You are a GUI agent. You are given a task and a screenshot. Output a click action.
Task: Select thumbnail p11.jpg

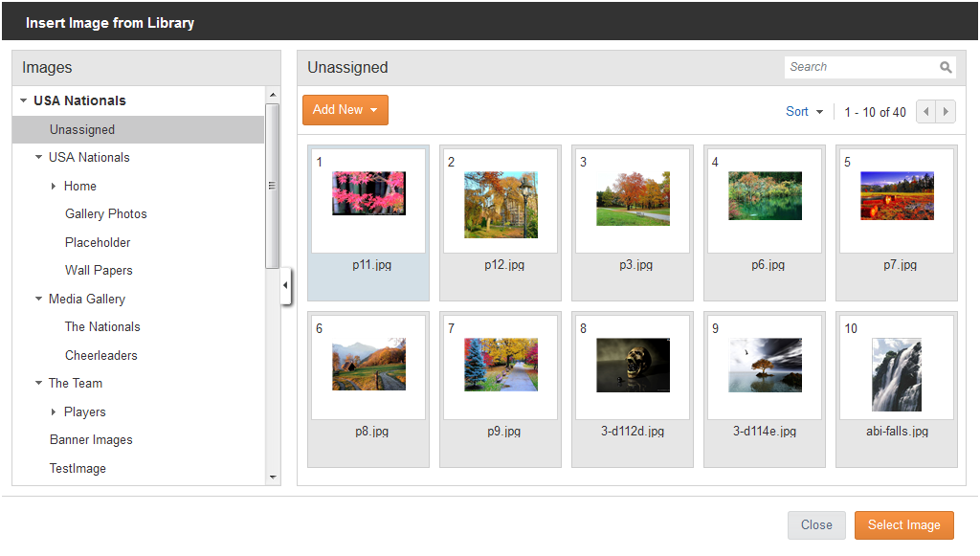point(368,223)
